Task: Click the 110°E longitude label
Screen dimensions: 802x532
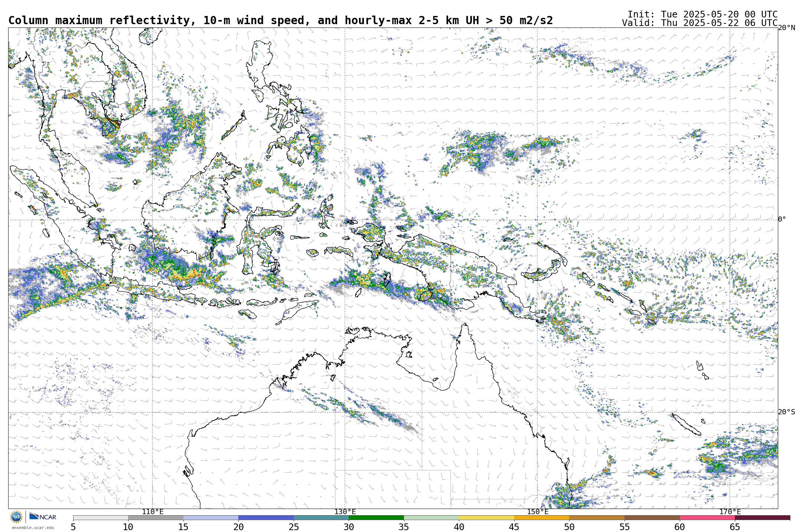Action: (153, 512)
